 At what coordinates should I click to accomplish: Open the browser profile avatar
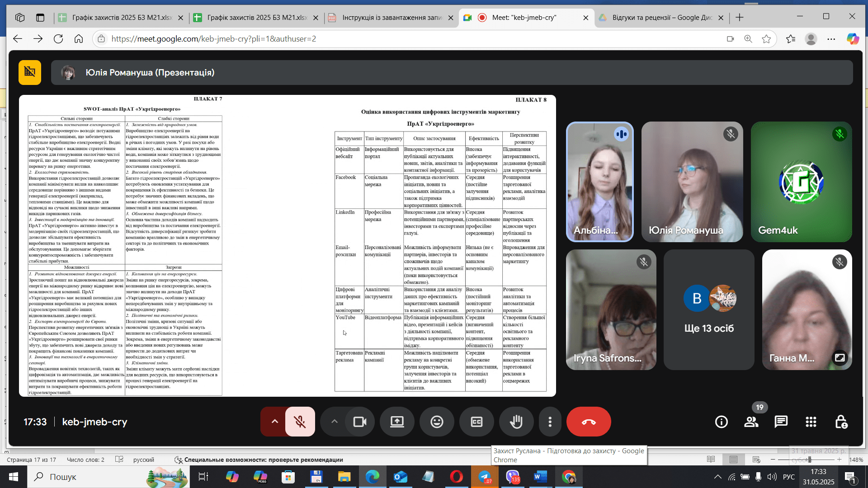tap(811, 39)
